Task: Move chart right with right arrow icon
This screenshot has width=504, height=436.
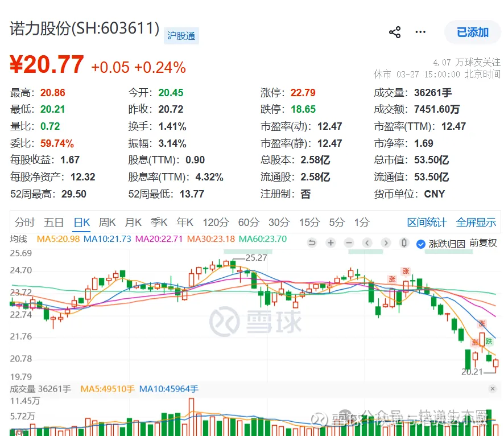Action: click(386, 242)
